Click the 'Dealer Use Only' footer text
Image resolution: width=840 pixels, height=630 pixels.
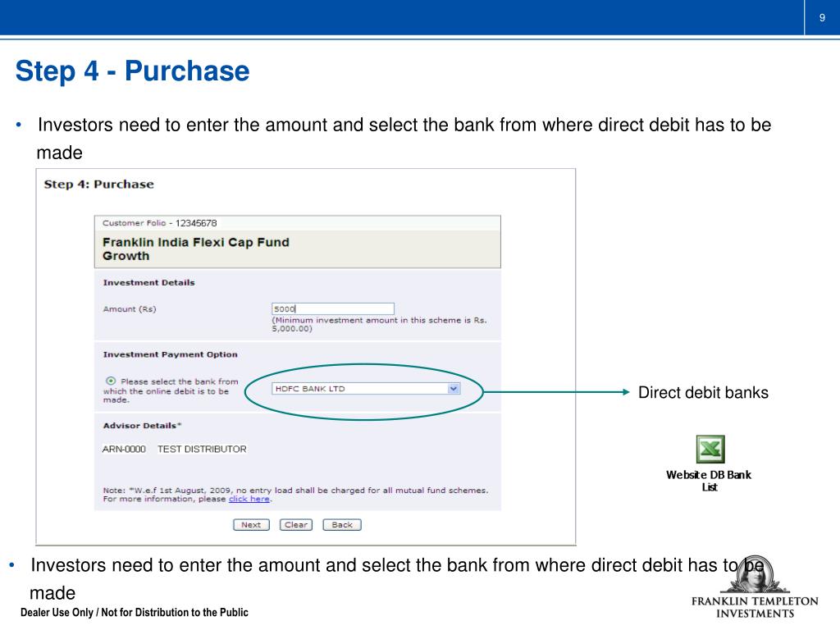[135, 612]
